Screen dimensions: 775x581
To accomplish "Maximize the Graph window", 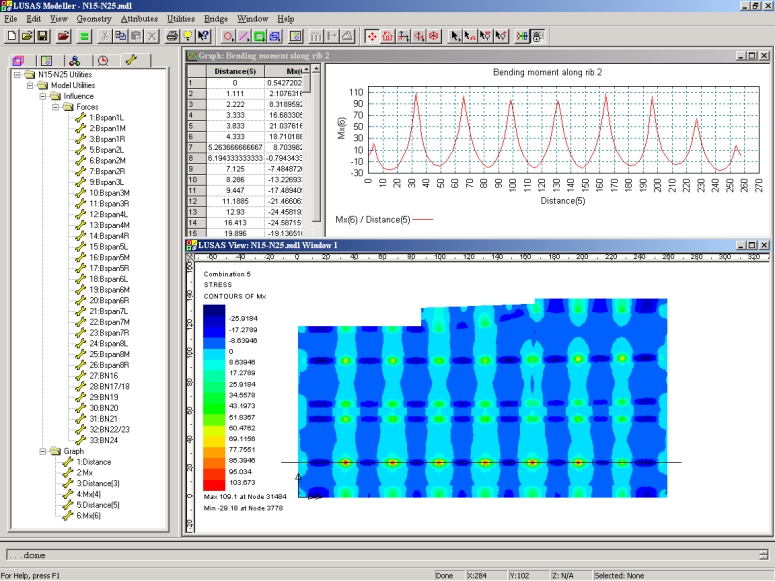I will (752, 56).
